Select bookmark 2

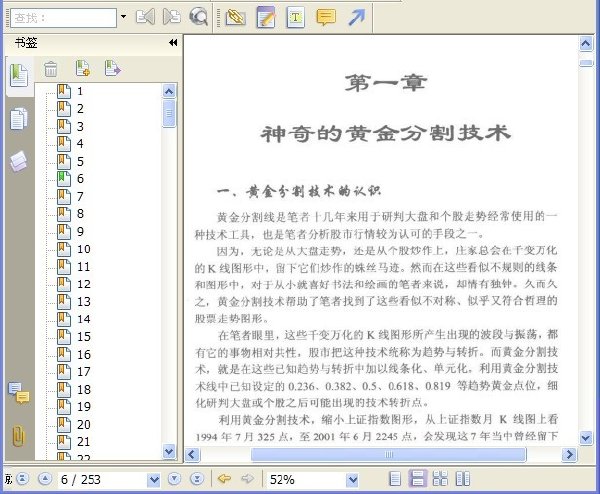pos(70,109)
